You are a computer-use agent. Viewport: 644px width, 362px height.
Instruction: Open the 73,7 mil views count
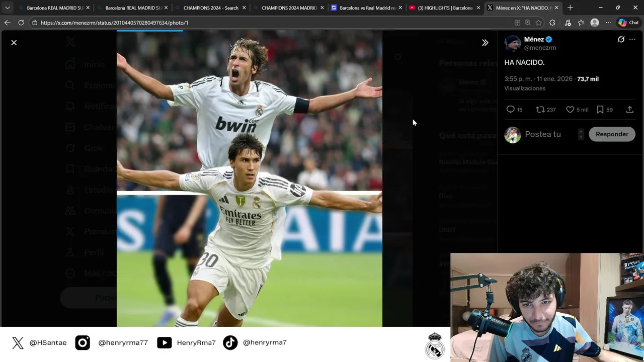(588, 79)
